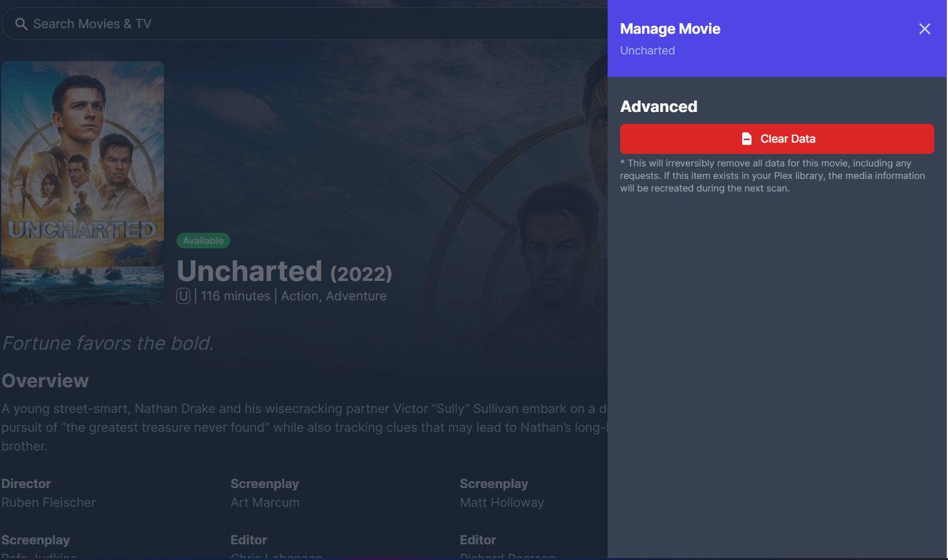
Task: Click the Uncharted subtitle in panel header
Action: pos(648,51)
